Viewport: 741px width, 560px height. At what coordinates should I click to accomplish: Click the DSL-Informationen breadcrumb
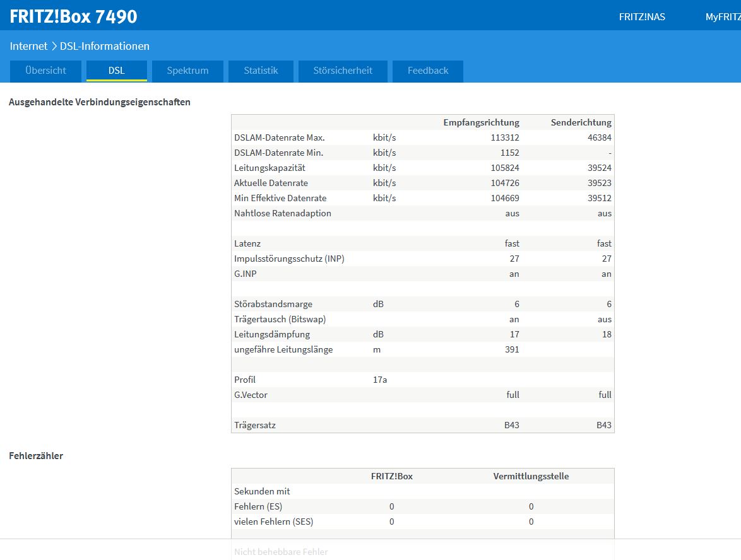point(104,46)
